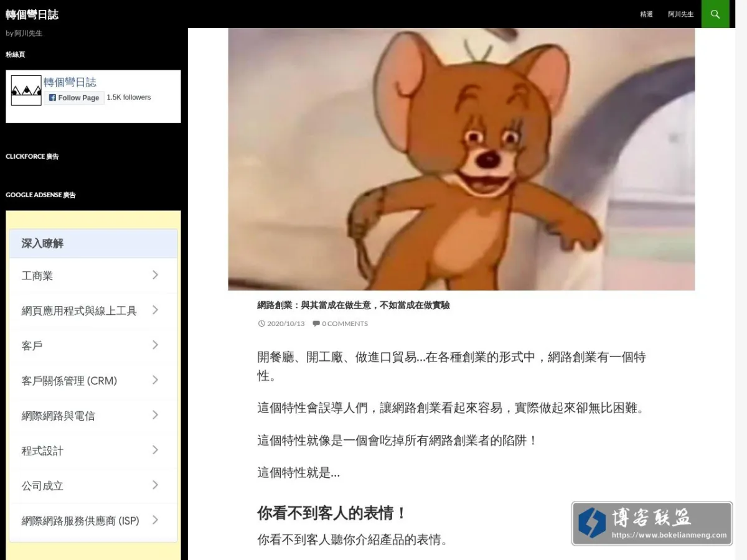Select the 工商業 ad topic text
The width and height of the screenshot is (747, 560).
pyautogui.click(x=37, y=276)
